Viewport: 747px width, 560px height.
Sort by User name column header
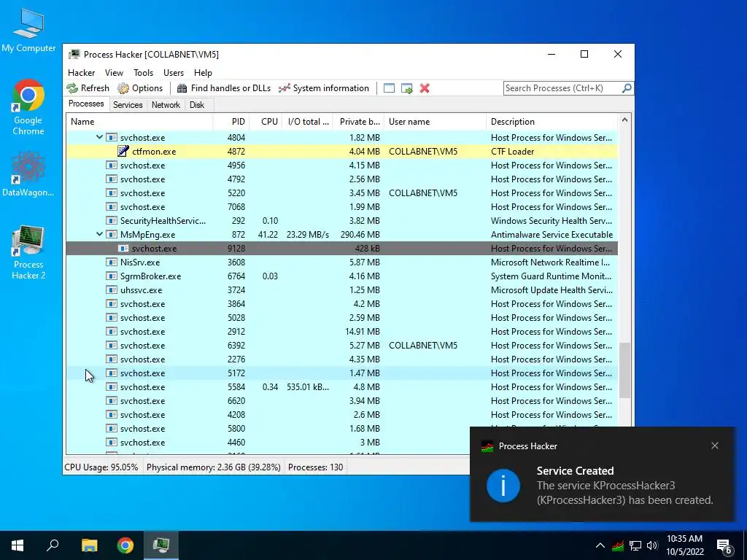(435, 122)
